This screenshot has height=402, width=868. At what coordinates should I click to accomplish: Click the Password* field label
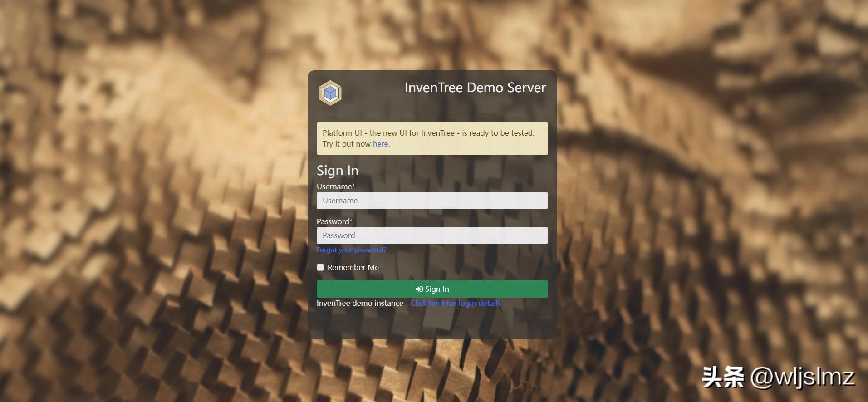(334, 221)
